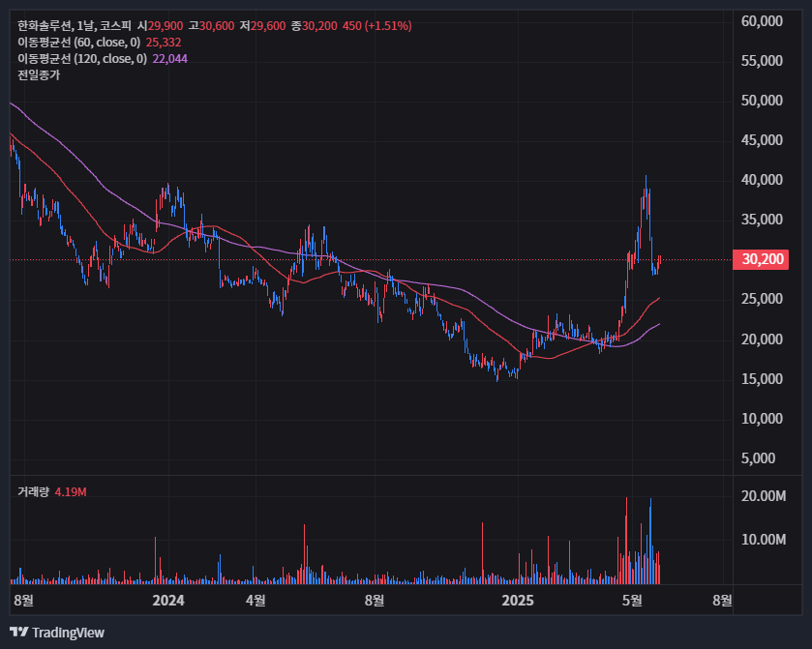This screenshot has width=812, height=649.
Task: Click the 20.00M volume axis label
Action: click(764, 496)
